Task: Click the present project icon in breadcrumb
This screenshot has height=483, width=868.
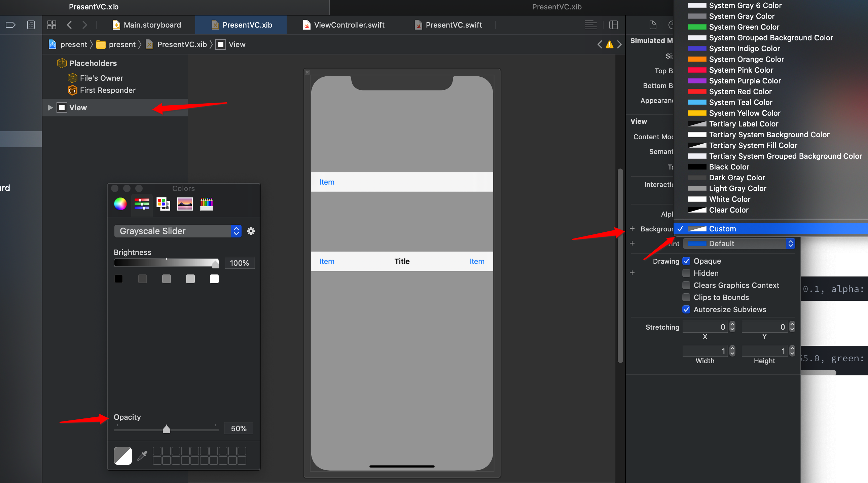Action: [52, 44]
